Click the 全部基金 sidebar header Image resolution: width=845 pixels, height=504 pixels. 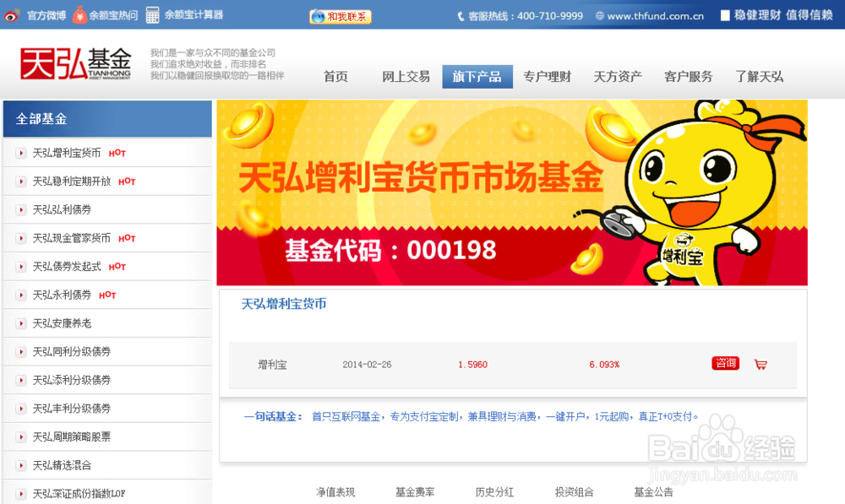pyautogui.click(x=107, y=118)
